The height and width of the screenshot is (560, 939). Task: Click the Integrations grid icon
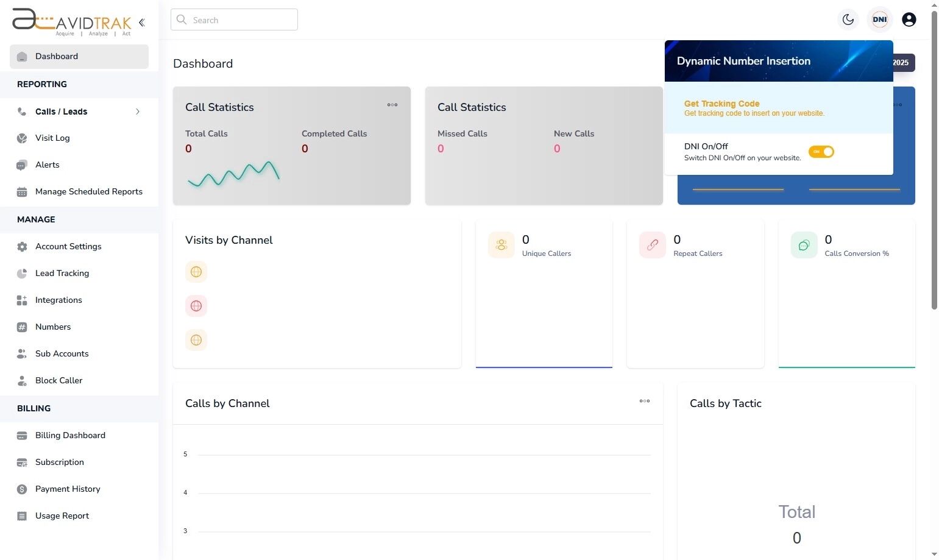point(22,300)
